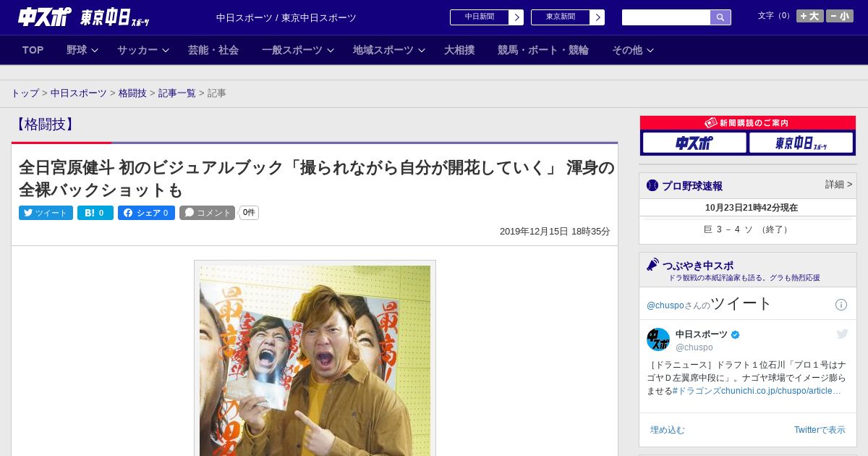Increase text size with ＋大 button

810,16
